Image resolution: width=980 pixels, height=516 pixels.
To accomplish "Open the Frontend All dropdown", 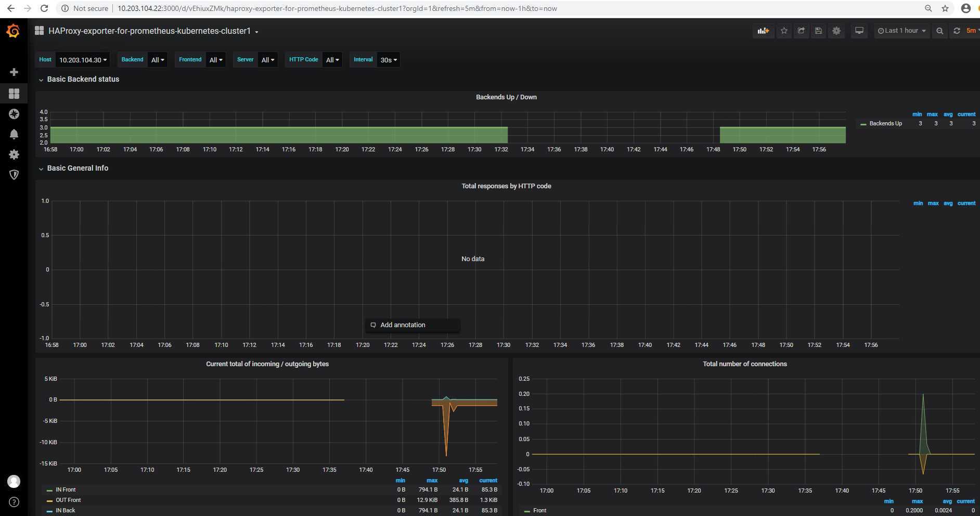I will coord(216,60).
